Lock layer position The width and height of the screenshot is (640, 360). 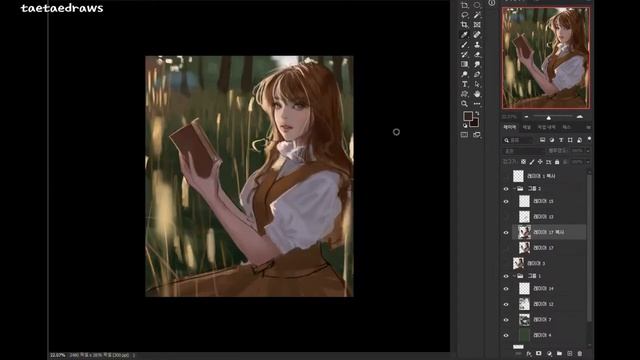coord(540,162)
